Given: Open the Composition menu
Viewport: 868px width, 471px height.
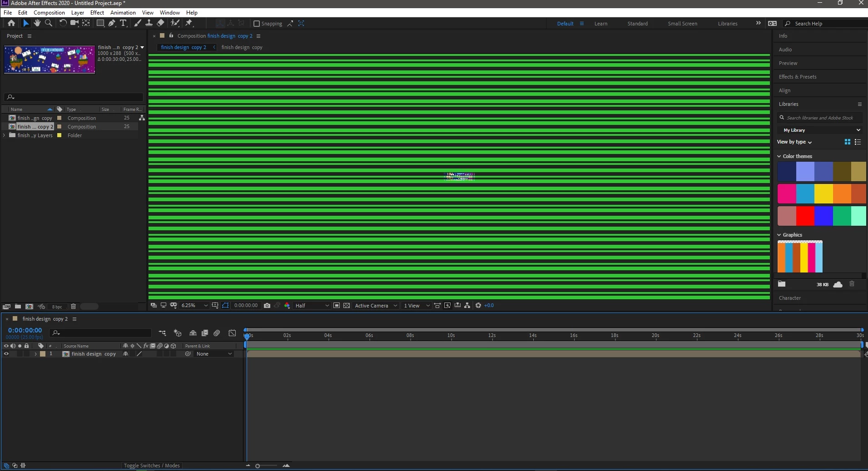Looking at the screenshot, I should pyautogui.click(x=49, y=13).
